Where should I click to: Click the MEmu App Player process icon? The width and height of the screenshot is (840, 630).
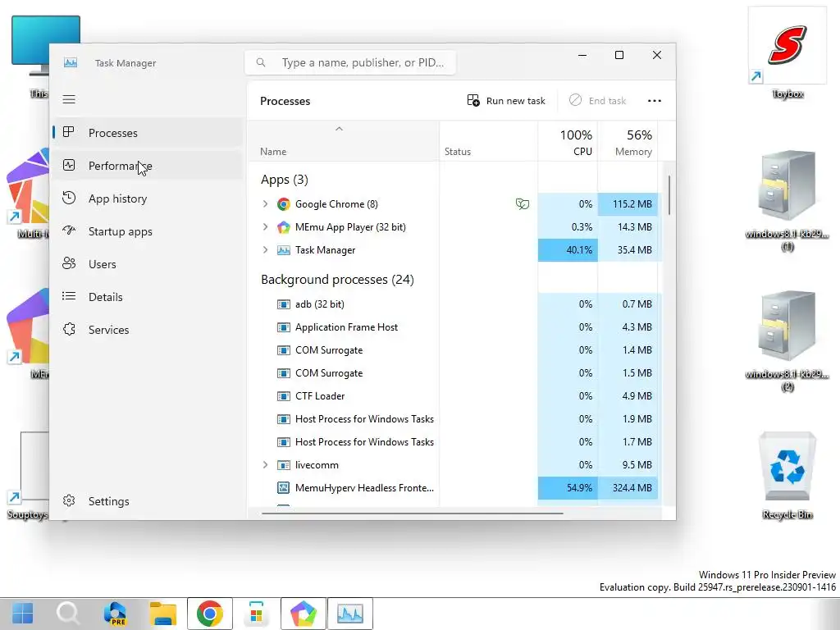tap(283, 227)
